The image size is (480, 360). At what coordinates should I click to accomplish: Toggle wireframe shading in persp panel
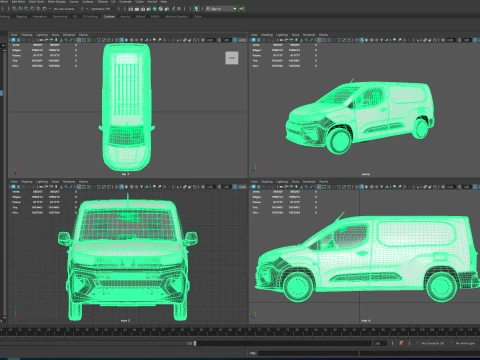(356, 40)
